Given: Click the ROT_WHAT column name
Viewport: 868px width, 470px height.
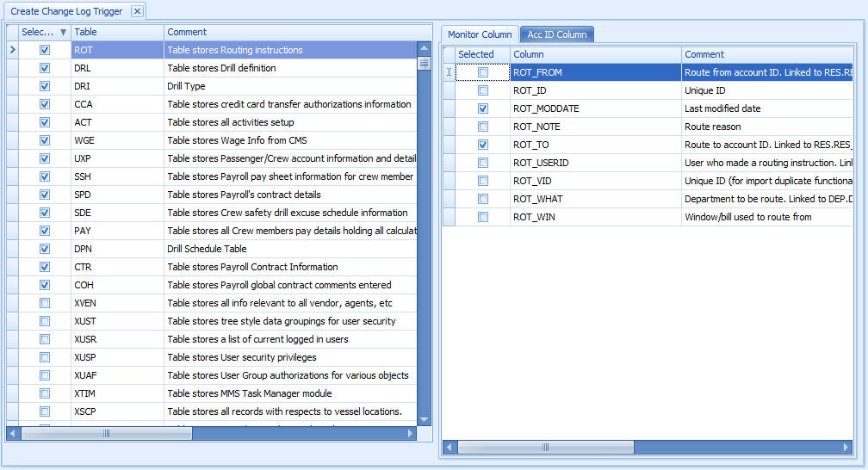Looking at the screenshot, I should (x=537, y=200).
